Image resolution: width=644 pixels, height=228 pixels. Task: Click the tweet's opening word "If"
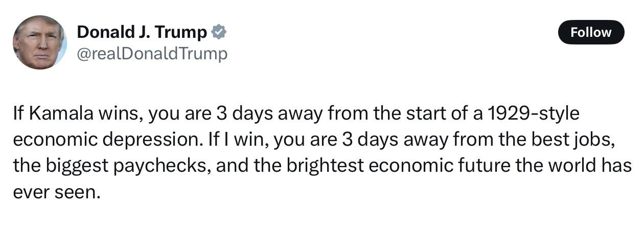pos(18,114)
